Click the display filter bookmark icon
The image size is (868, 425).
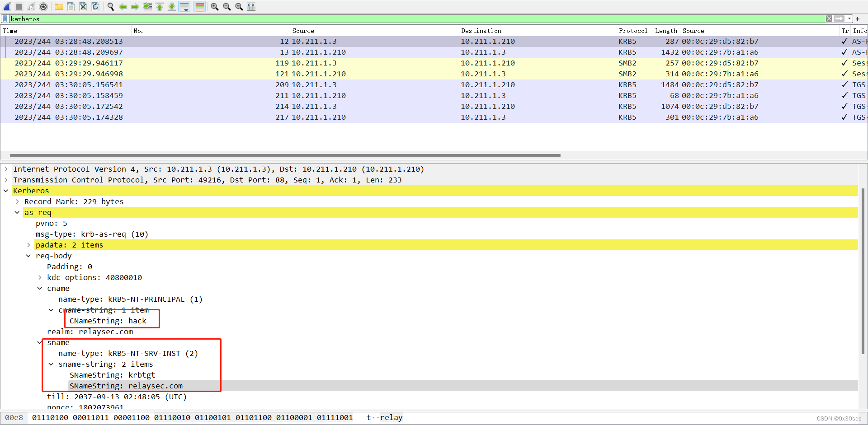pyautogui.click(x=5, y=19)
